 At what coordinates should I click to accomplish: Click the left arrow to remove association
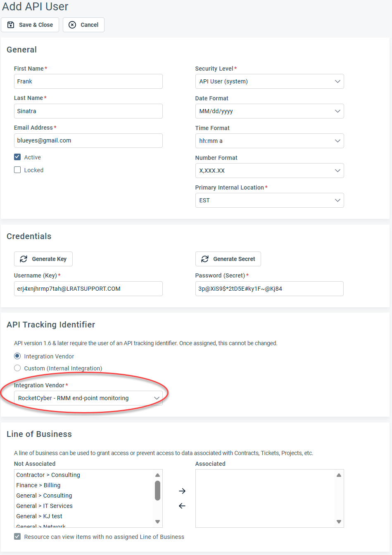tap(182, 506)
